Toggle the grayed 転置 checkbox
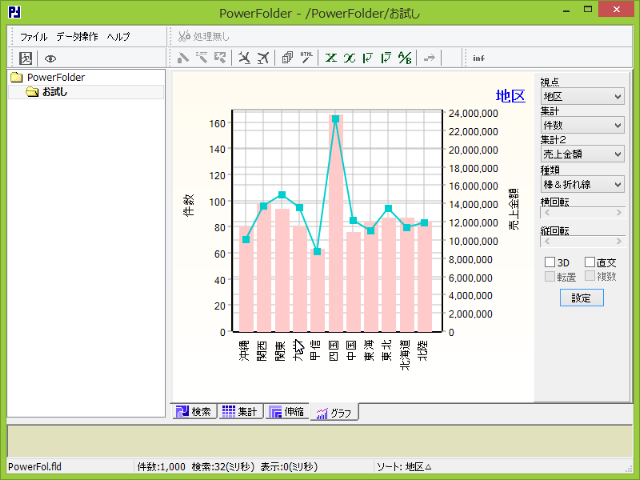The image size is (640, 480). [550, 276]
